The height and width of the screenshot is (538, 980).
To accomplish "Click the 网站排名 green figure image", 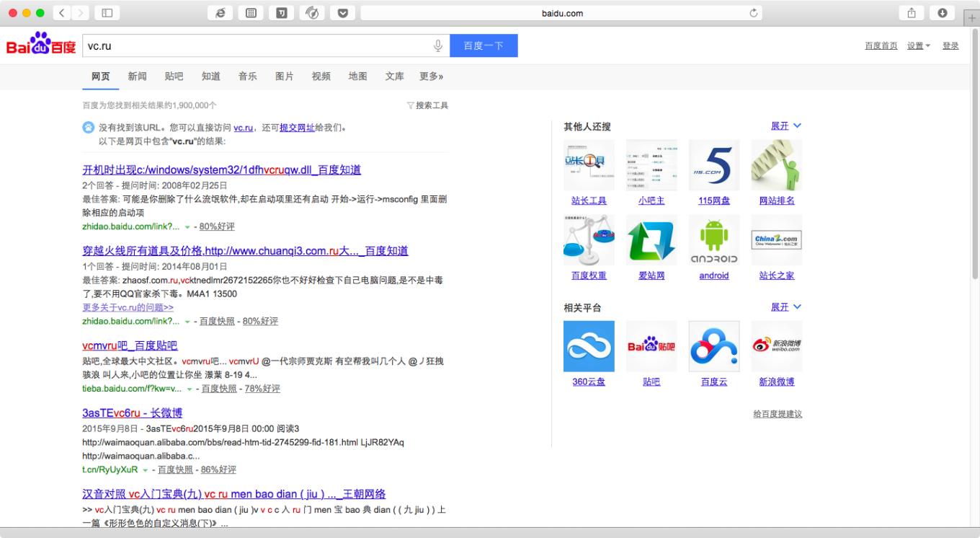I will 777,165.
